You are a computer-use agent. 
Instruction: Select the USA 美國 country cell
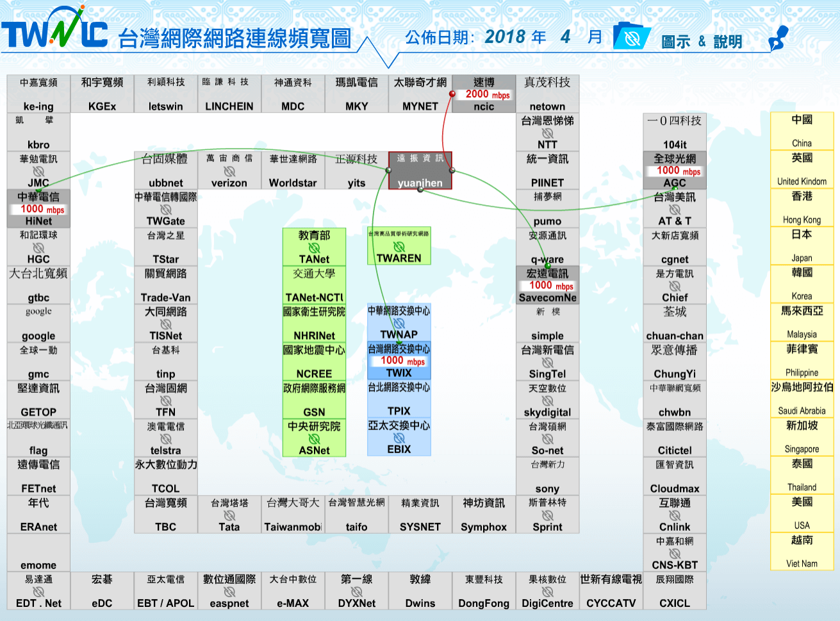click(x=802, y=513)
